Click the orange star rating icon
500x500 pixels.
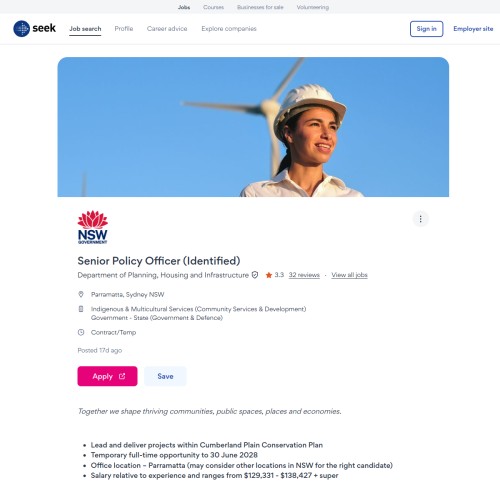tap(269, 275)
